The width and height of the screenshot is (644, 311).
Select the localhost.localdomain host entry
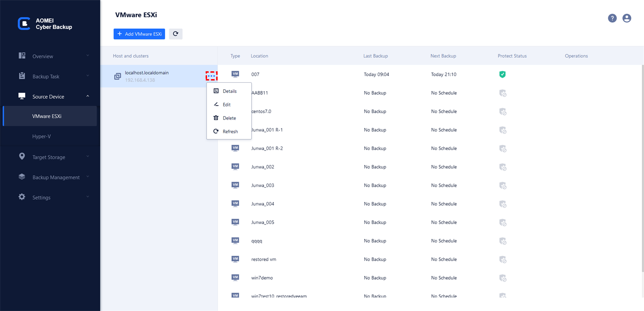pos(159,76)
